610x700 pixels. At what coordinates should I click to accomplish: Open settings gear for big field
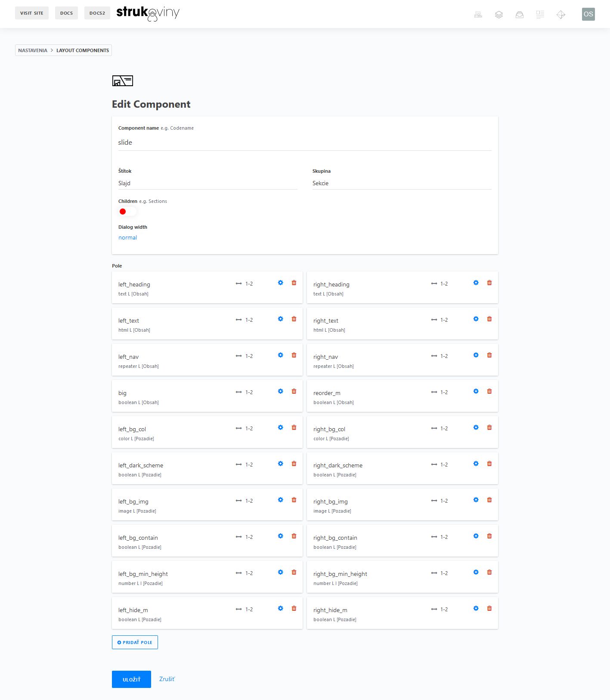(x=281, y=391)
